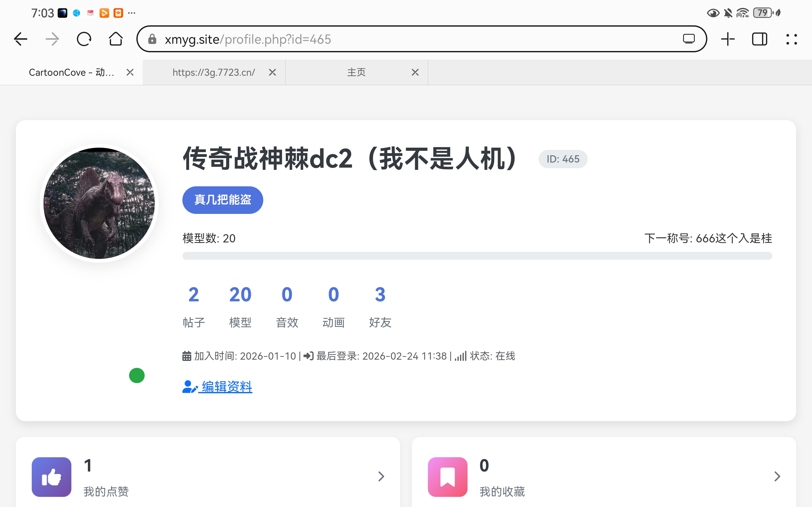Screen dimensions: 812x507
Task: Click the dinosaur profile avatar
Action: coord(99,203)
